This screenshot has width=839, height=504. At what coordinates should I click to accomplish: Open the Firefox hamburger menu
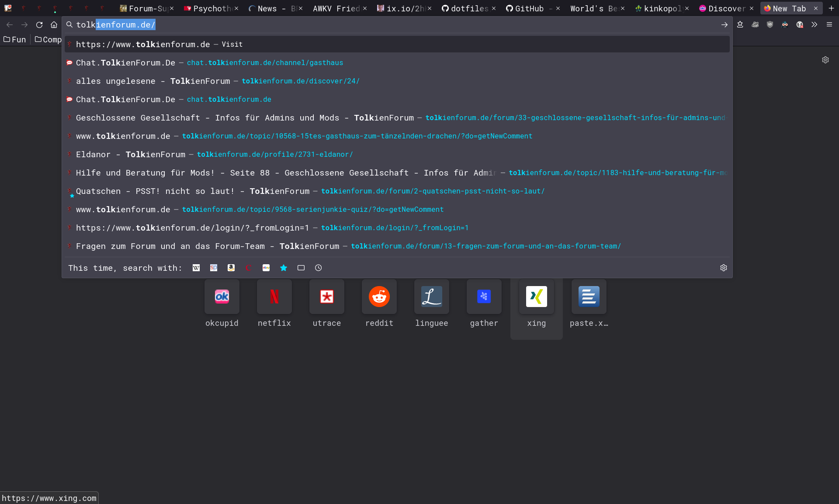click(x=829, y=24)
